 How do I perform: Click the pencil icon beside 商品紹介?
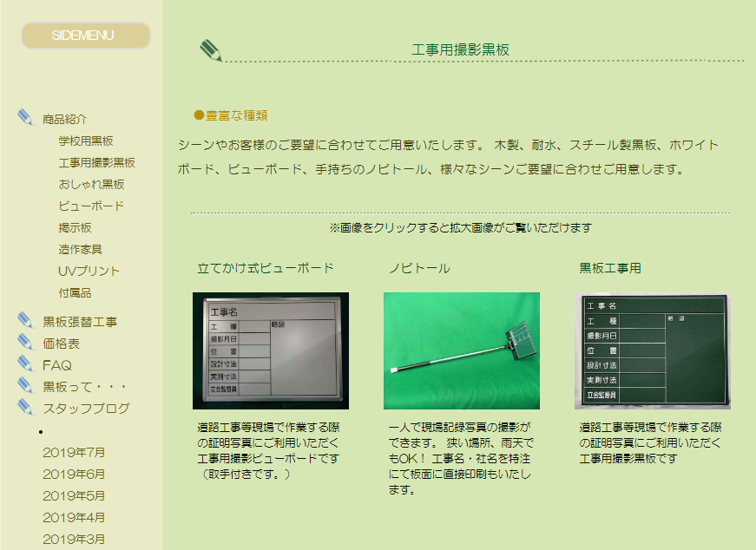25,117
